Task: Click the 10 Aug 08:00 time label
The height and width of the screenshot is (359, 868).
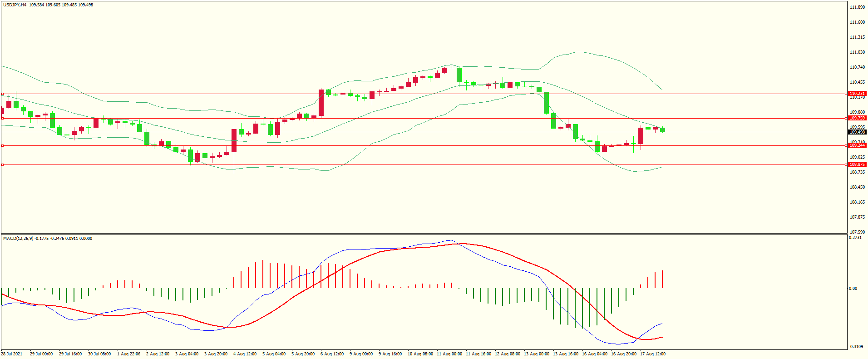Action: click(x=420, y=354)
